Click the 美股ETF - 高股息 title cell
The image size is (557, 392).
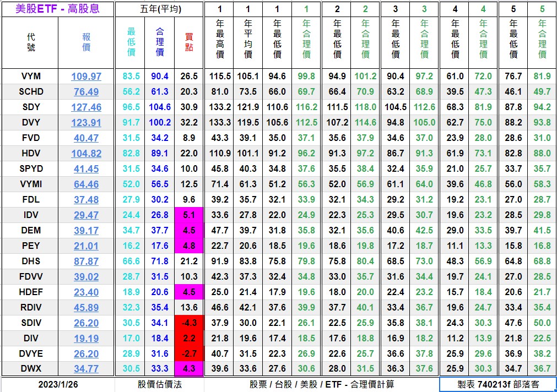click(57, 9)
